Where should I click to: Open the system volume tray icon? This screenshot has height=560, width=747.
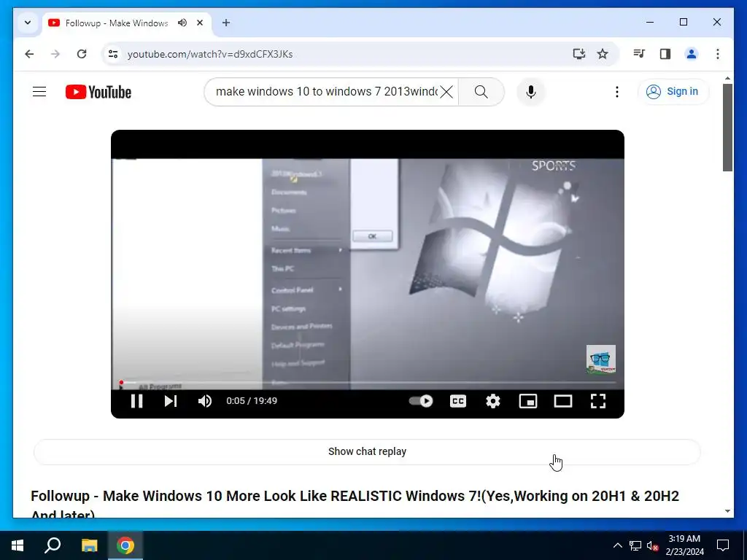coord(652,545)
